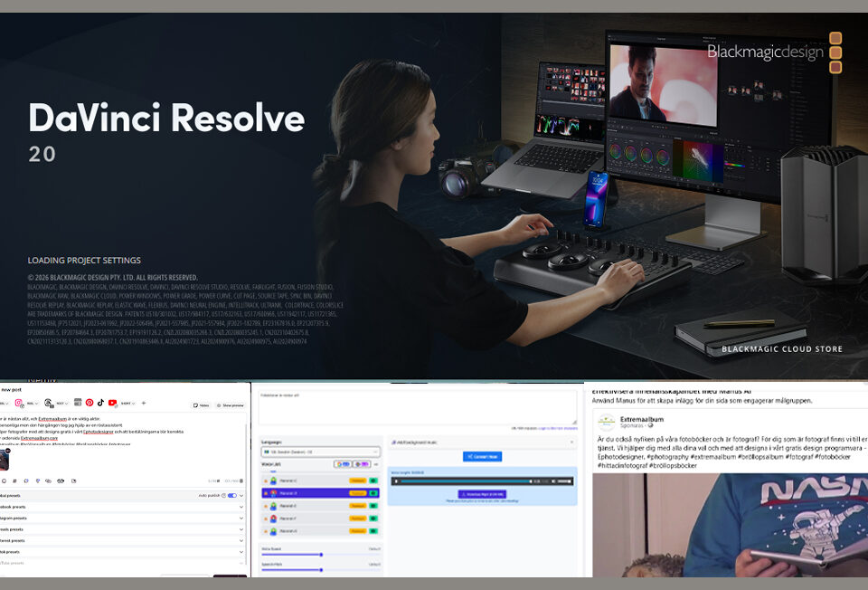868x590 pixels.
Task: Expand the Threads presets section
Action: tap(241, 529)
